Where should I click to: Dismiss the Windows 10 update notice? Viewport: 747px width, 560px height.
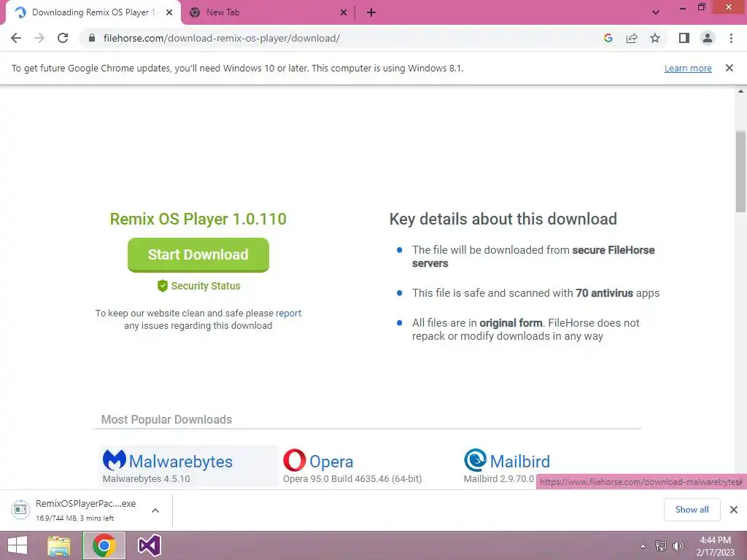pos(729,68)
